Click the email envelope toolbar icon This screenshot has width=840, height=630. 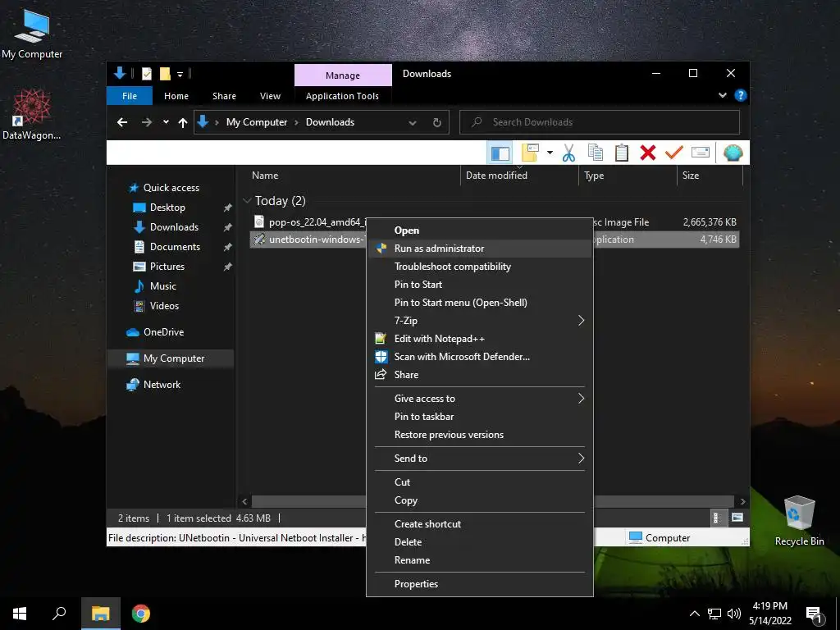pyautogui.click(x=701, y=153)
